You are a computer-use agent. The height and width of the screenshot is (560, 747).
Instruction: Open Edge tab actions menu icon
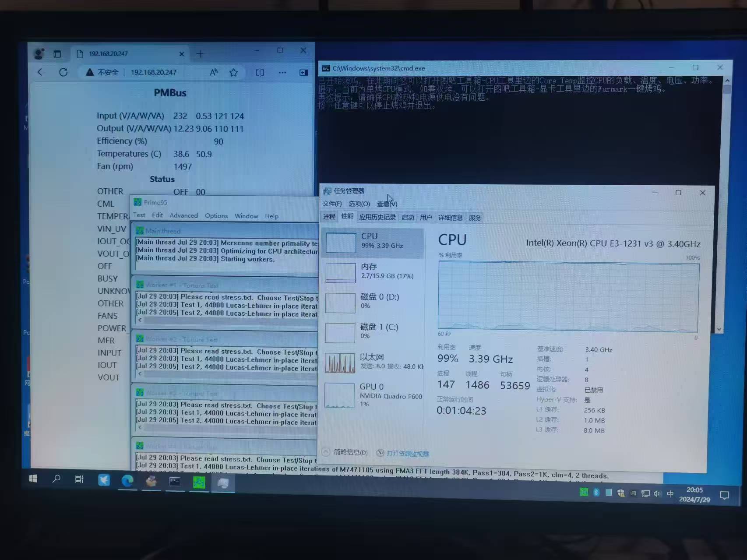click(x=57, y=54)
